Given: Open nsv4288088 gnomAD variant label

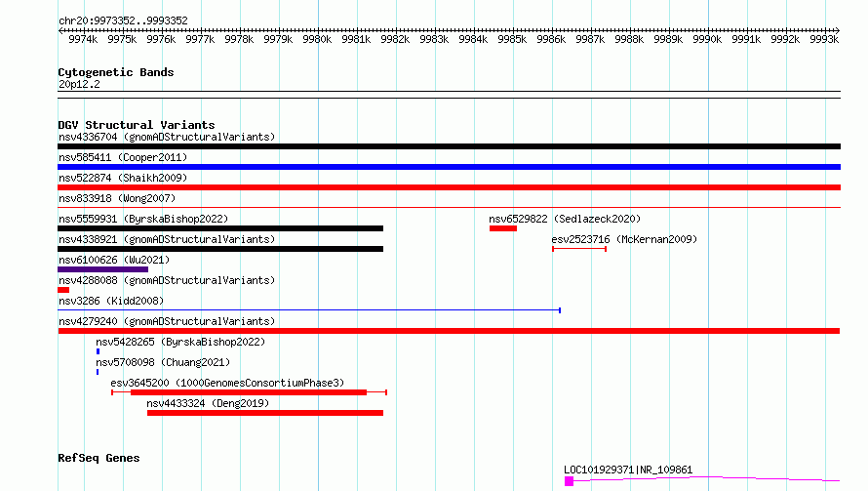Looking at the screenshot, I should tap(167, 280).
